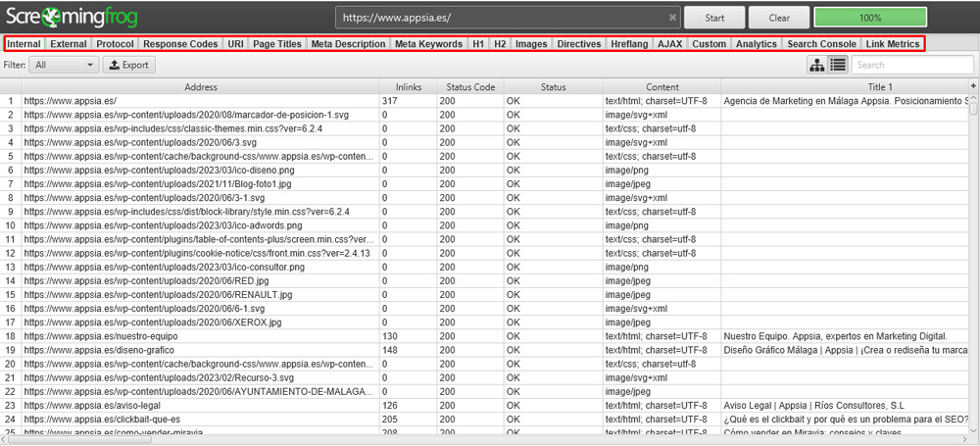Switch to the Analytics tab
This screenshot has height=446, width=980.
pyautogui.click(x=757, y=44)
